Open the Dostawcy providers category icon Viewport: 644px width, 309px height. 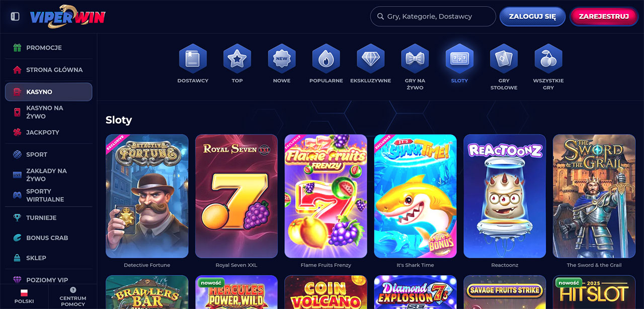[x=193, y=59]
